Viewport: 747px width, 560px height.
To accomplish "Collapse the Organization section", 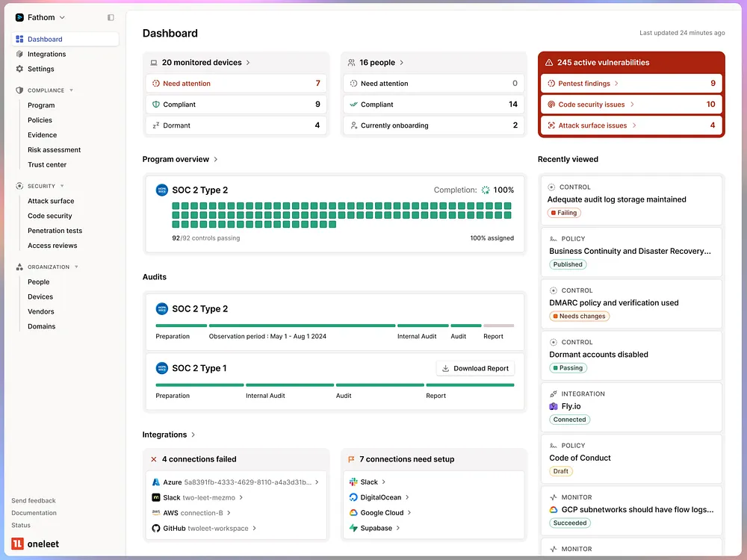I will point(75,267).
